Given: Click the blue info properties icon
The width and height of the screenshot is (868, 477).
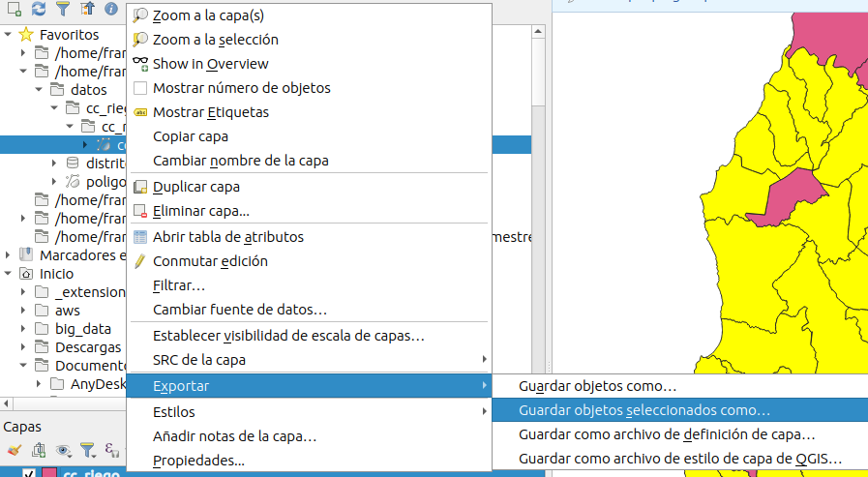Looking at the screenshot, I should coord(111,9).
